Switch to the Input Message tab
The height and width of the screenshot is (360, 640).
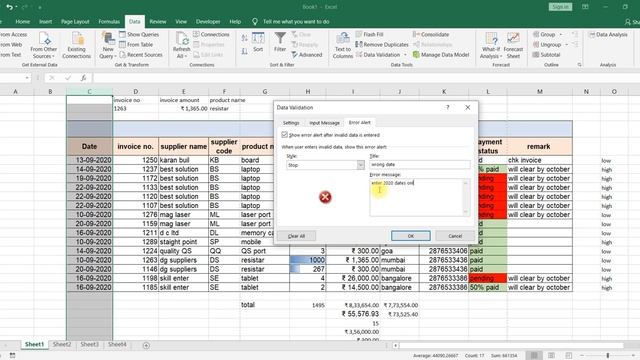click(x=324, y=122)
